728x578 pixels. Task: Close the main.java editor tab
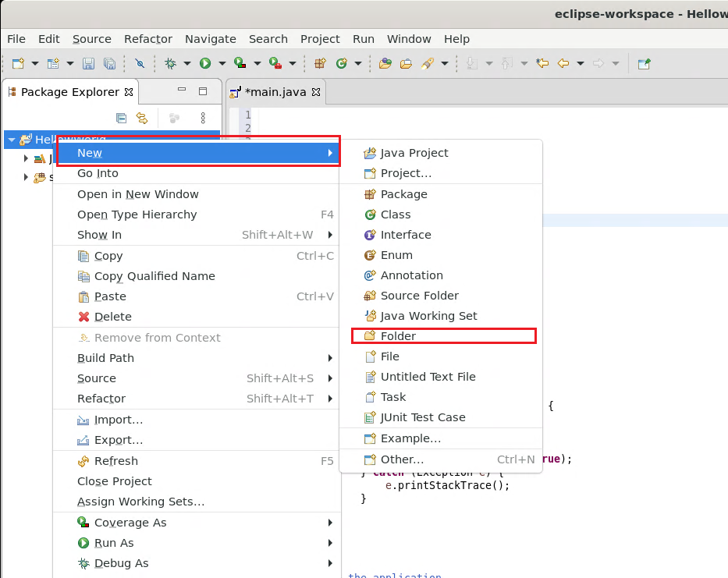point(316,92)
